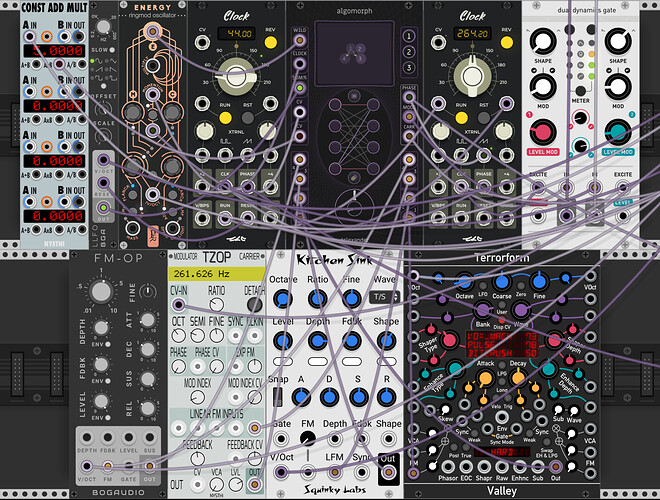Viewport: 660px width, 500px height.
Task: Click the EOC jack on Terrorform
Action: [x=466, y=467]
